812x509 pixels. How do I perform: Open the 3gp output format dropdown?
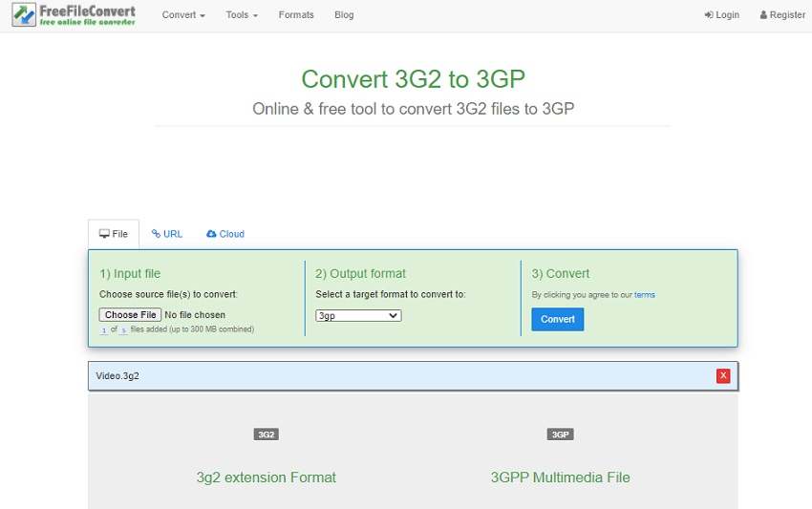pos(358,316)
